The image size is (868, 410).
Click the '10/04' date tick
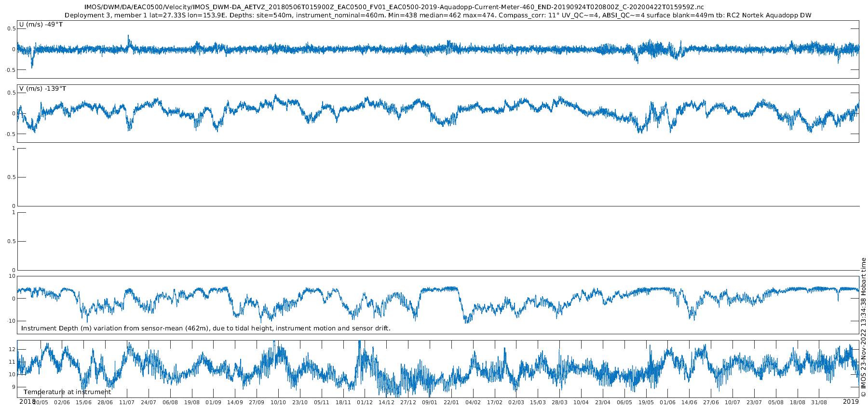click(581, 403)
